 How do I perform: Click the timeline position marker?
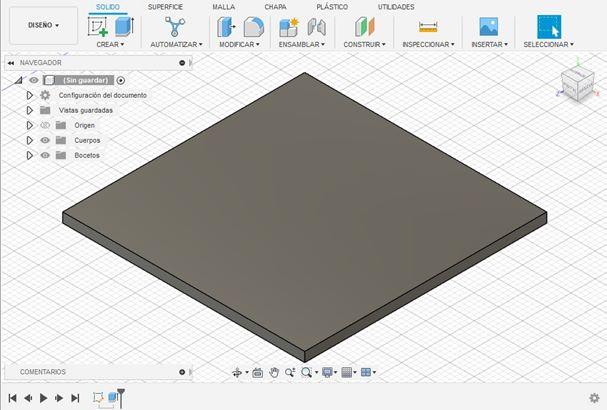pyautogui.click(x=121, y=398)
